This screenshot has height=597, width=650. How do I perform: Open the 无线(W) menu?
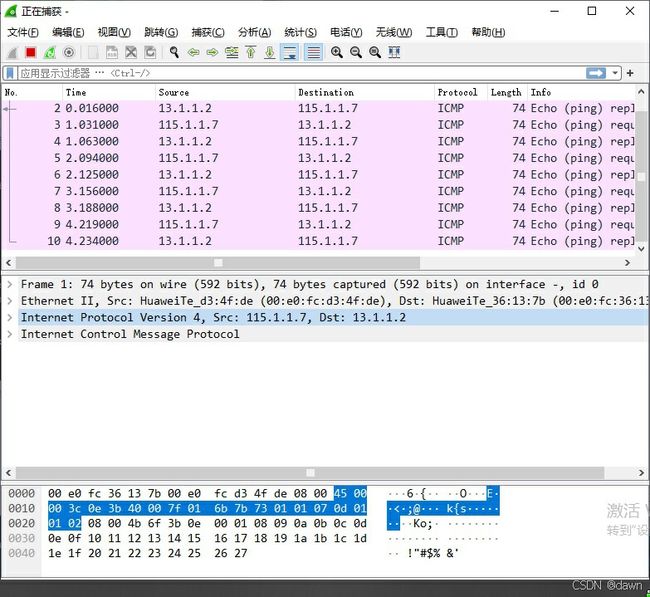click(x=394, y=32)
